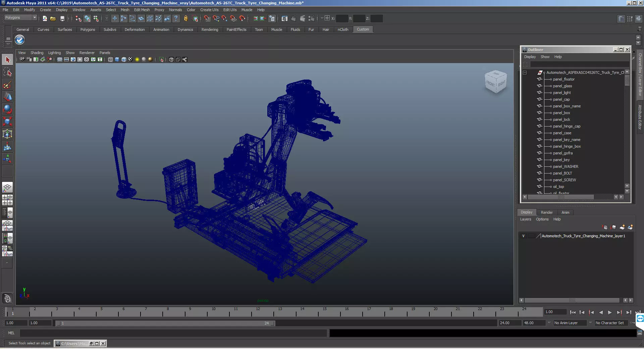The width and height of the screenshot is (644, 349).
Task: Create a new scene from status line
Action: pyautogui.click(x=45, y=19)
